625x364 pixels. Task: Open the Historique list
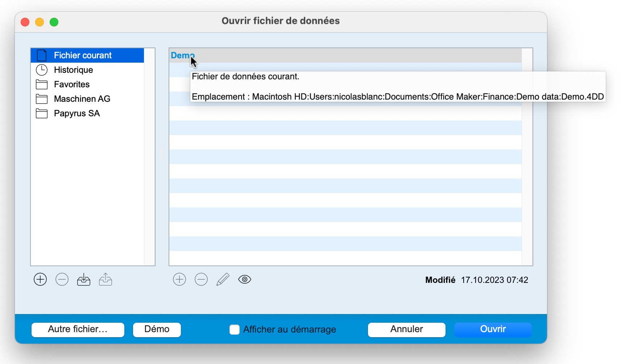73,70
